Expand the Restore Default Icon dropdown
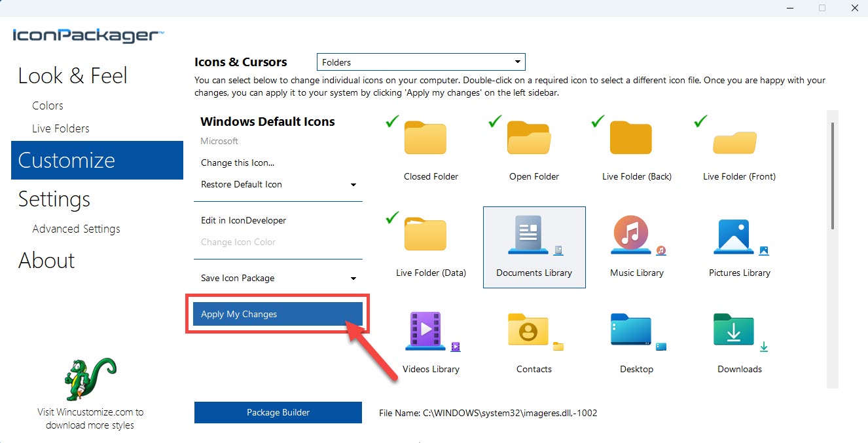Viewport: 868px width, 443px height. pyautogui.click(x=353, y=184)
